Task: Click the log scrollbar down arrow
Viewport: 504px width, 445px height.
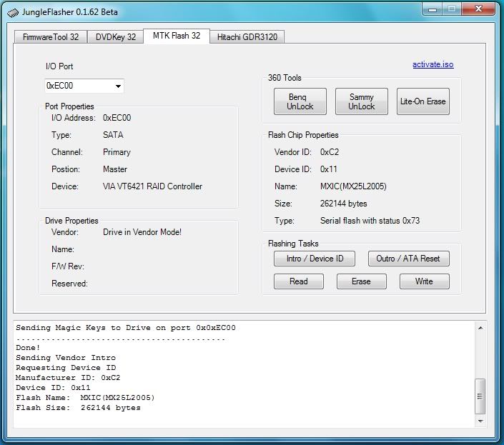Action: tap(480, 421)
